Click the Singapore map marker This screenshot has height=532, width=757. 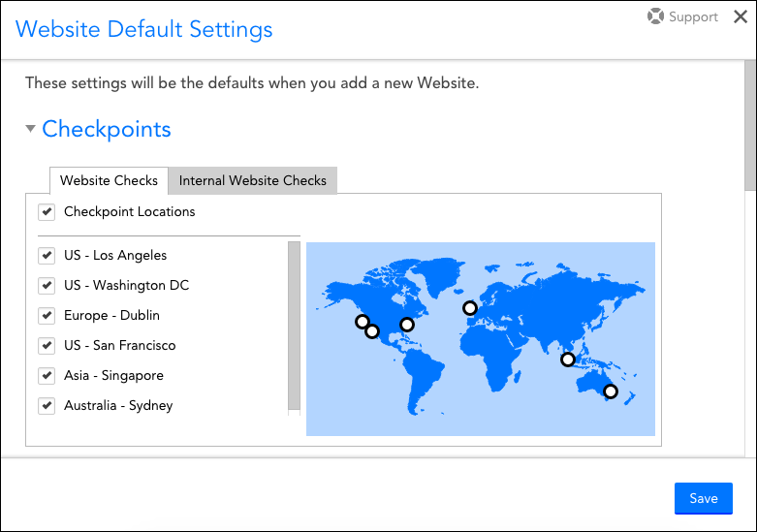[568, 360]
